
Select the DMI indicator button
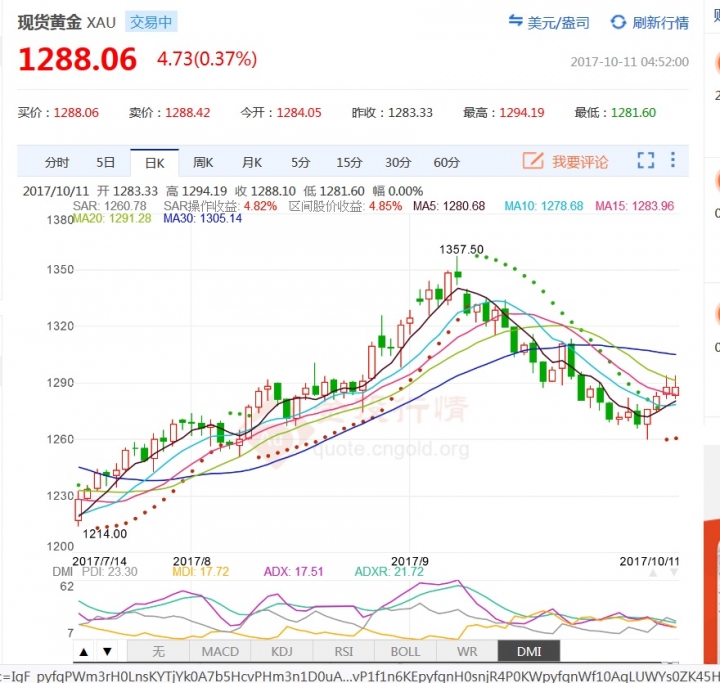(529, 651)
